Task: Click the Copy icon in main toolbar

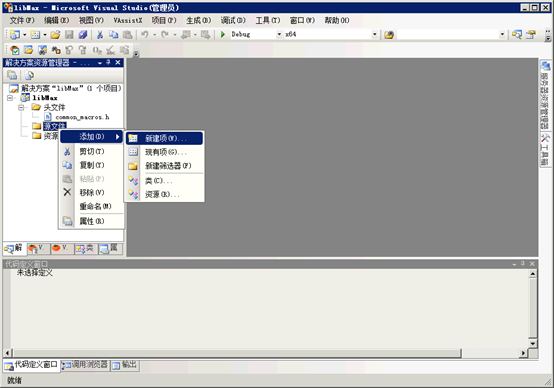Action: [x=113, y=35]
